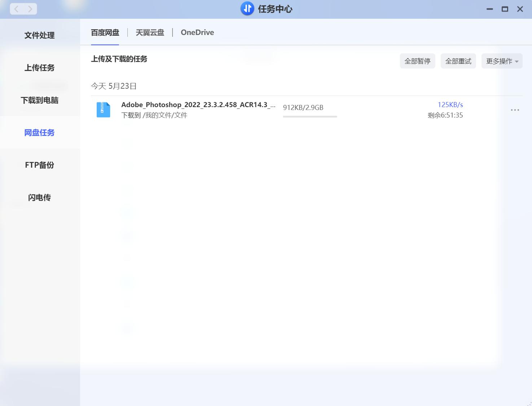This screenshot has height=406, width=532.
Task: Open 下载到电脑 in the left panel
Action: tap(39, 100)
